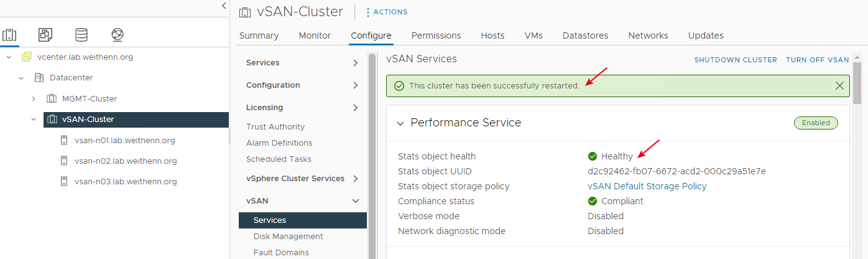The width and height of the screenshot is (868, 259).
Task: Open the VMs and Templates inventory view icon
Action: point(45,35)
